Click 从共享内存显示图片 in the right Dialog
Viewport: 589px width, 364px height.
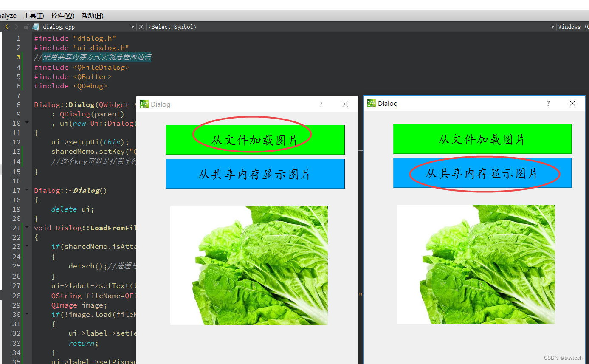coord(482,173)
